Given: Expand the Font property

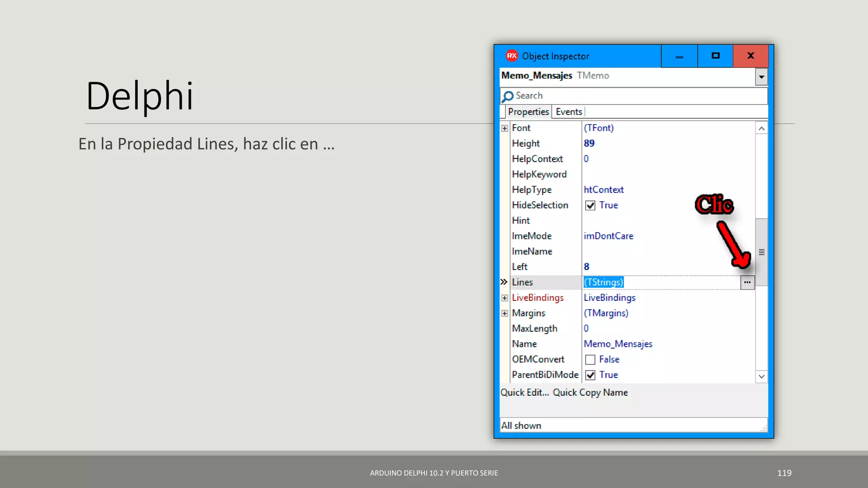Looking at the screenshot, I should [x=504, y=128].
